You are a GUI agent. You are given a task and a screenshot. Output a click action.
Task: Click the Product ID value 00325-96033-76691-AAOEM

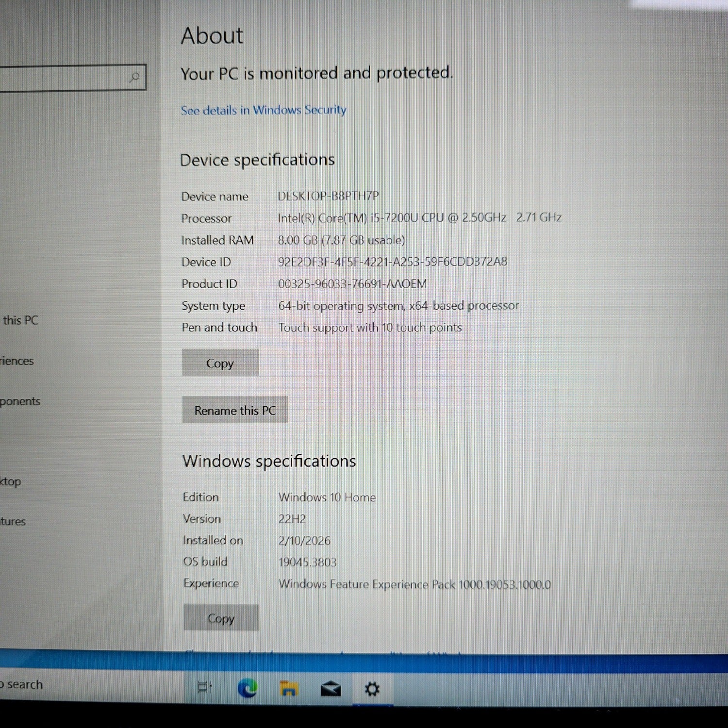(352, 284)
